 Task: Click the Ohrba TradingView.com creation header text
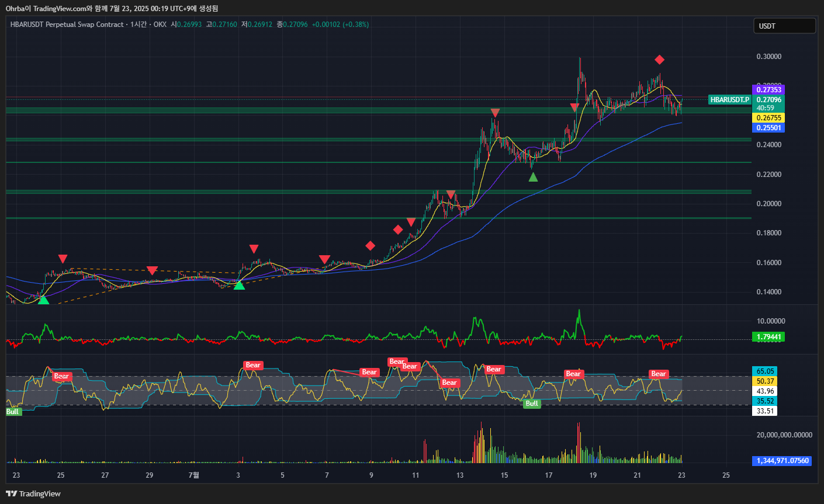(x=112, y=8)
